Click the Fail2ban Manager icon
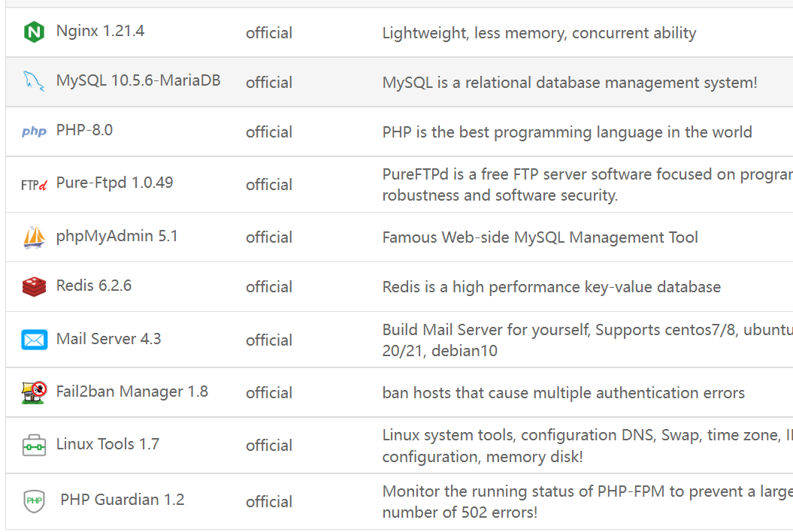This screenshot has width=793, height=532. pyautogui.click(x=34, y=392)
